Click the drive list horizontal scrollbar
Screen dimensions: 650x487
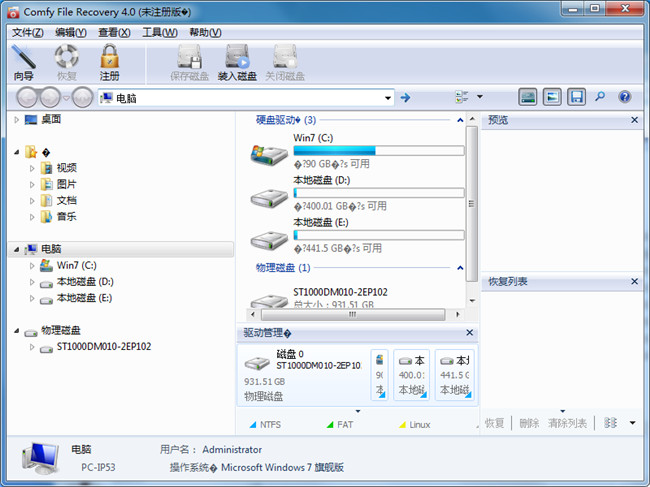(x=353, y=315)
